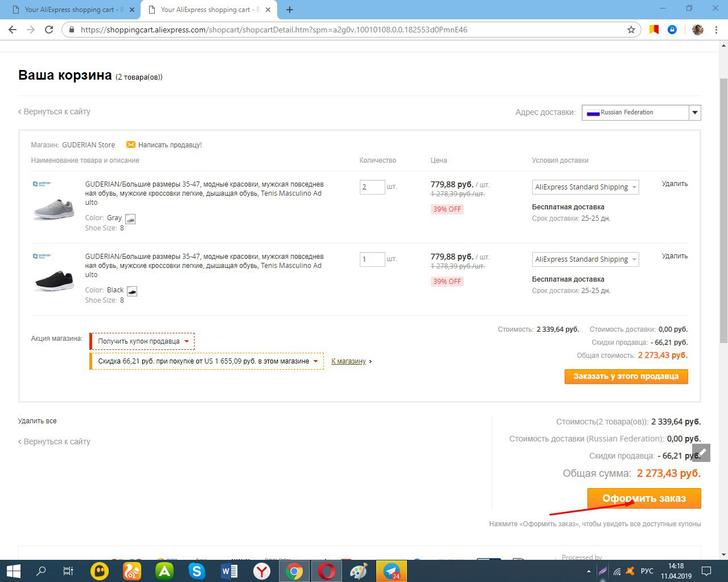Click the Оформить заказ button

tap(644, 498)
